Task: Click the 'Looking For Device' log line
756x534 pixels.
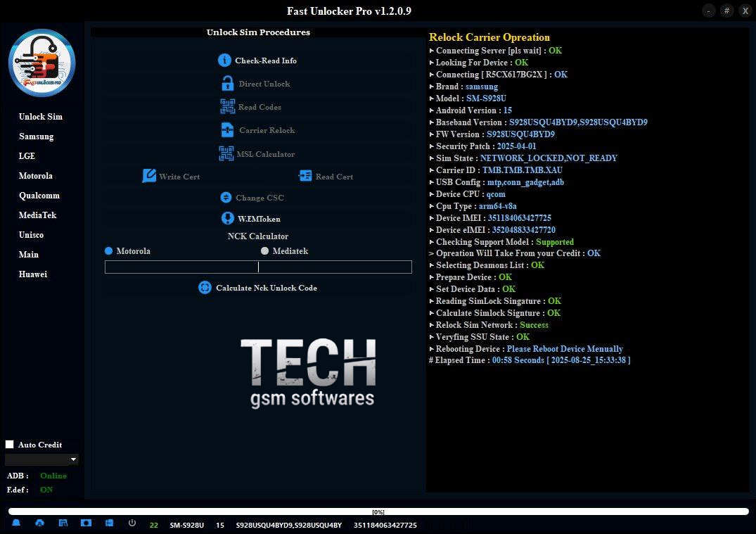Action: (479, 63)
